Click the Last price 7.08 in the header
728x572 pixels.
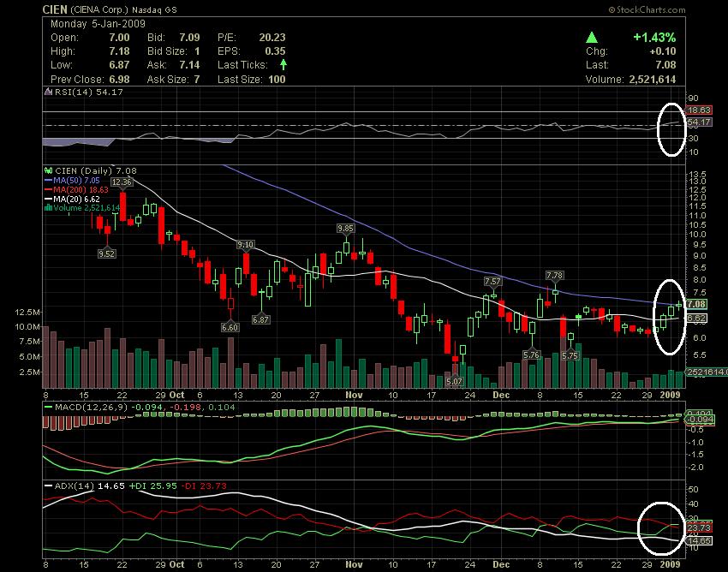[666, 65]
